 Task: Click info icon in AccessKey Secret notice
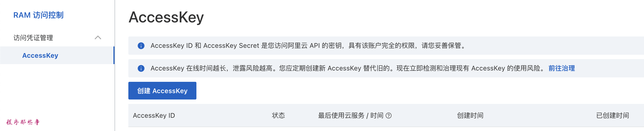(141, 46)
